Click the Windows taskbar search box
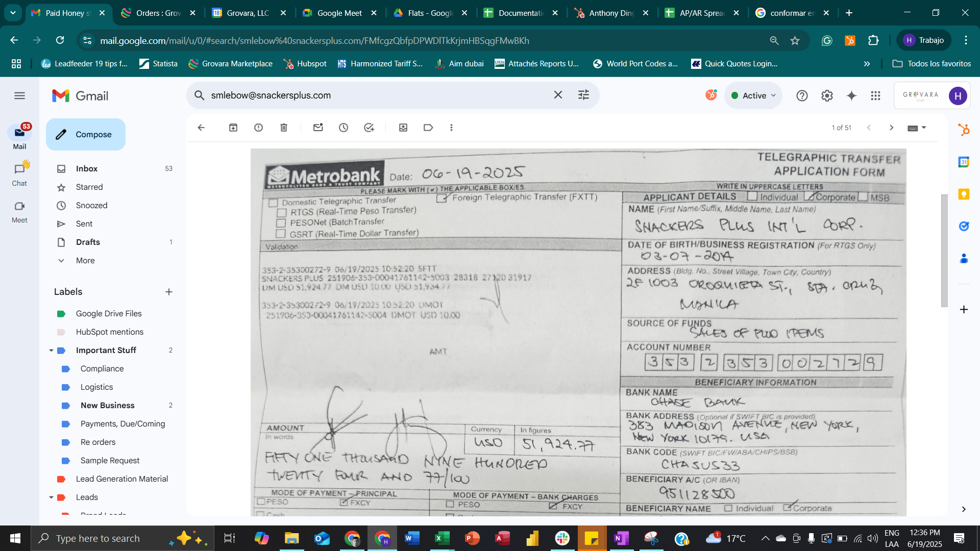Viewport: 980px width, 551px height. 122,538
